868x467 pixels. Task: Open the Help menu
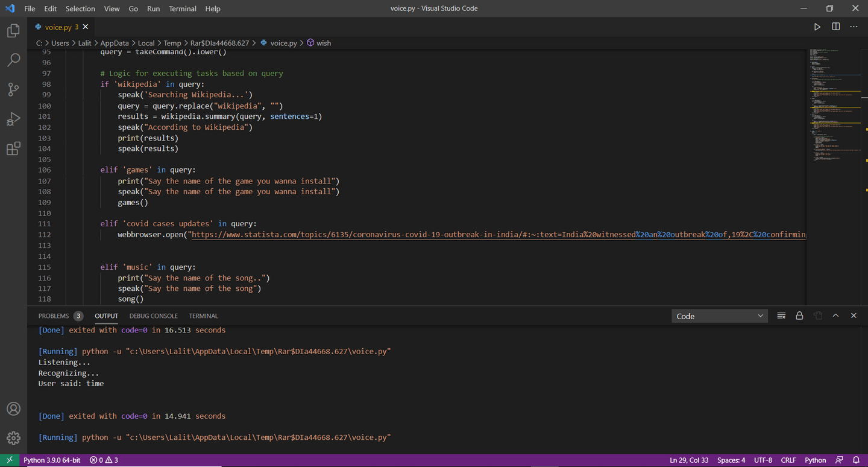pos(213,8)
